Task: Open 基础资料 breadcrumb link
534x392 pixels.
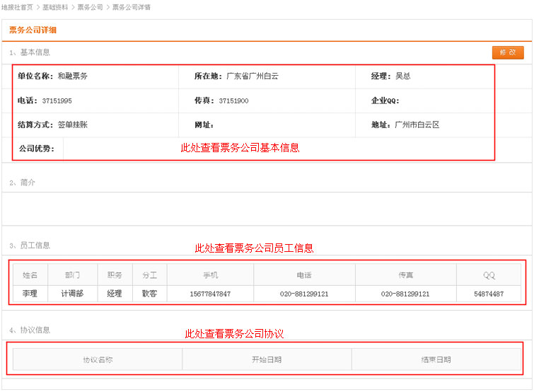Action: [55, 7]
